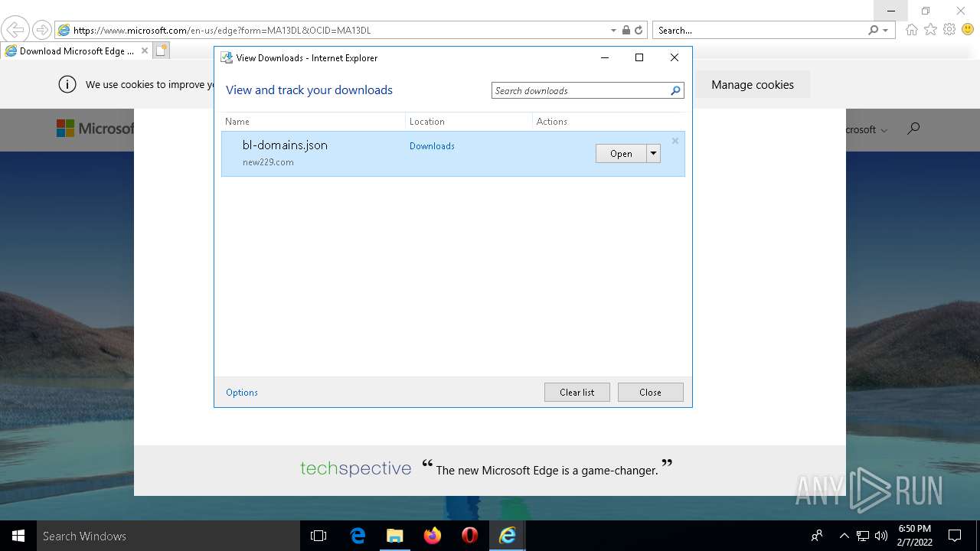
Task: Click the IE Forward arrow button
Action: [42, 30]
